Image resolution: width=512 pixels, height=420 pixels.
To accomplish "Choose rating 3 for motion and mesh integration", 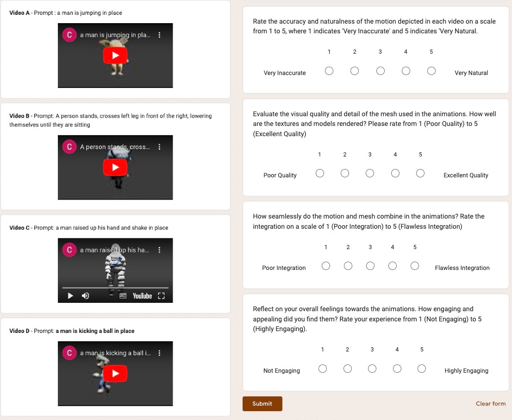I will [x=370, y=266].
